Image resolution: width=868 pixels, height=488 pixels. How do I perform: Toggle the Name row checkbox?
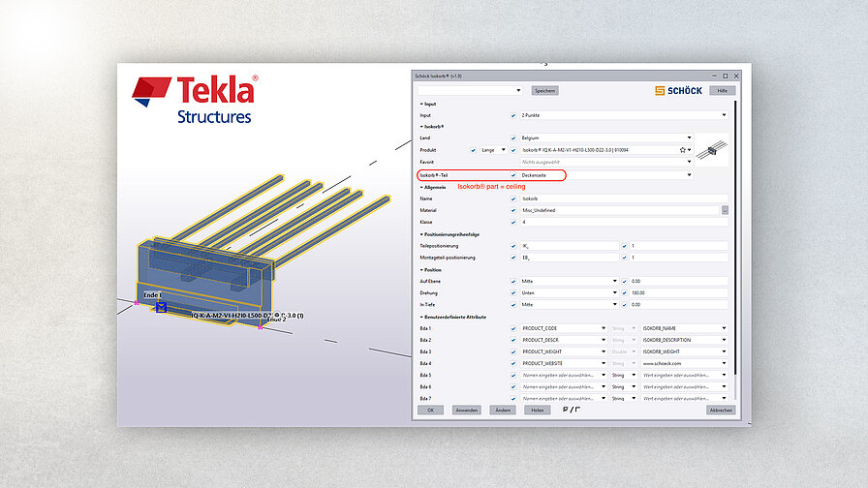coord(513,198)
